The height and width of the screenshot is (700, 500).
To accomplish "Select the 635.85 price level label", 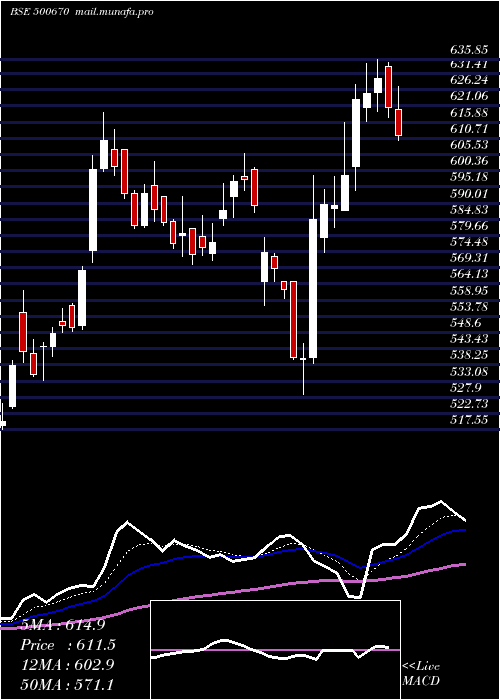I will [468, 50].
